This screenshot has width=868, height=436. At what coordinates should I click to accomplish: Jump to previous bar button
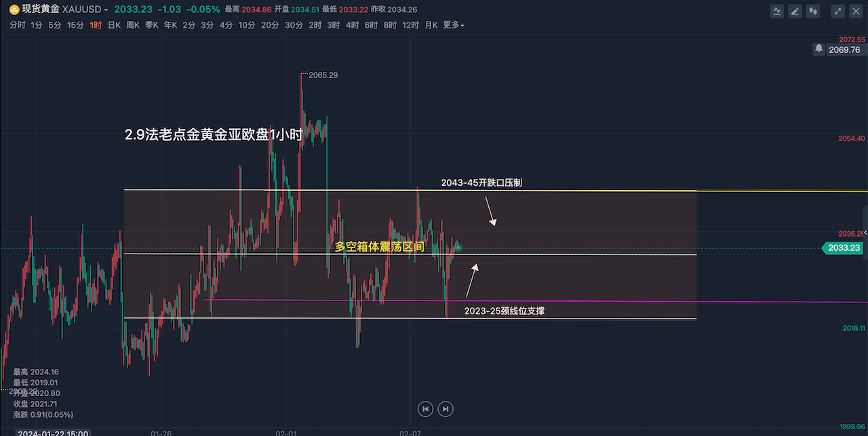[425, 409]
